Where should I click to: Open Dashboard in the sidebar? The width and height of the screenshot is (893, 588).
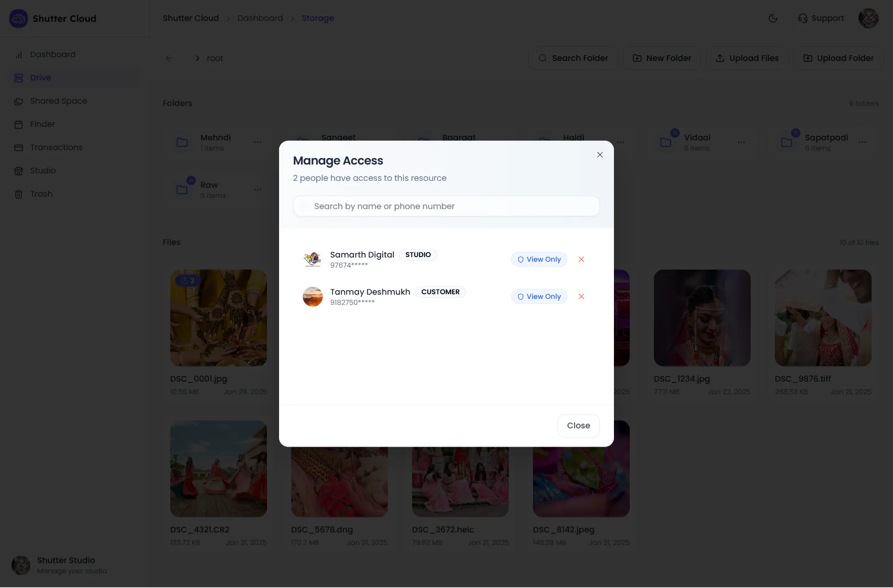[74, 54]
